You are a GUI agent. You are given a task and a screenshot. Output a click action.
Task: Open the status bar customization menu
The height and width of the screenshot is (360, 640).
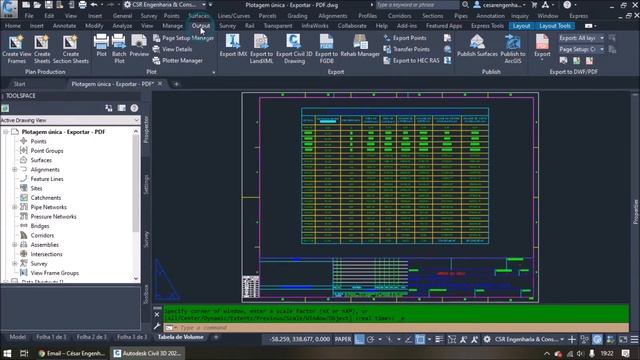pos(634,339)
